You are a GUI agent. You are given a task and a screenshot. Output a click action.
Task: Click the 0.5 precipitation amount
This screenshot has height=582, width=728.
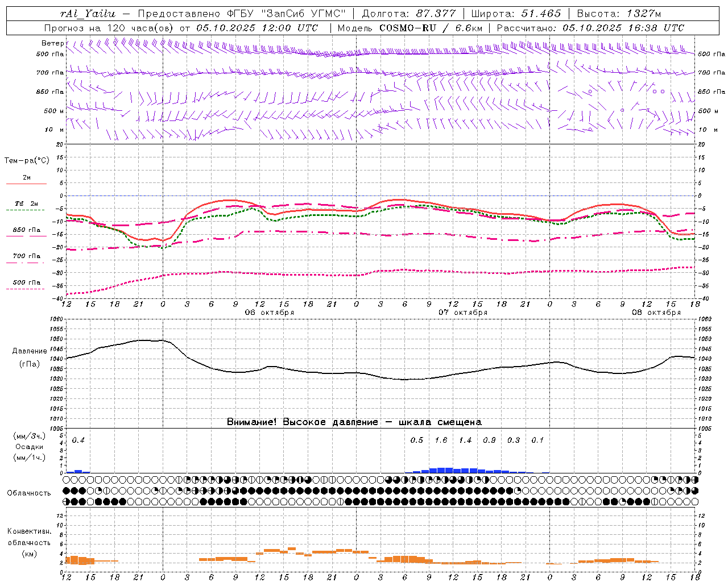(416, 440)
